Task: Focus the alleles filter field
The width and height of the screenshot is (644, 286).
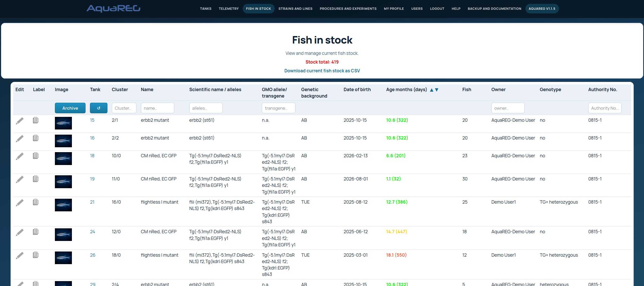Action: tap(206, 108)
